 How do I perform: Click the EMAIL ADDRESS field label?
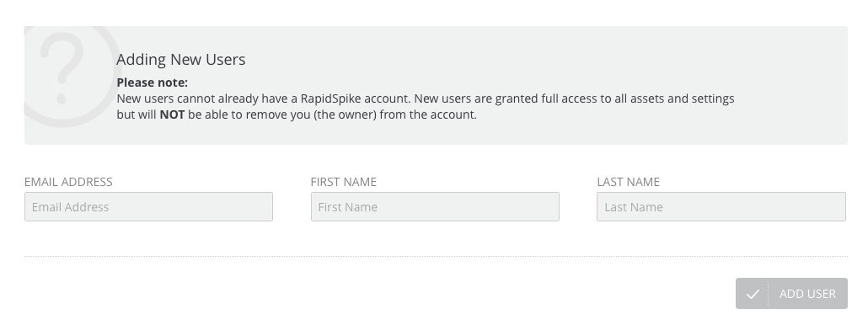click(68, 182)
